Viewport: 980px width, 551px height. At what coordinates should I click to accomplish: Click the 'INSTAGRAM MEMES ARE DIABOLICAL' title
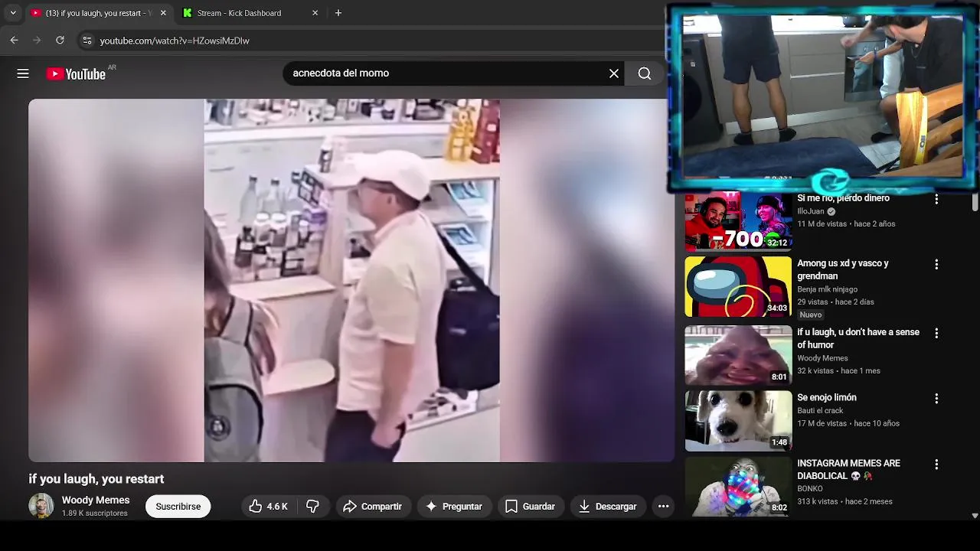tap(848, 469)
